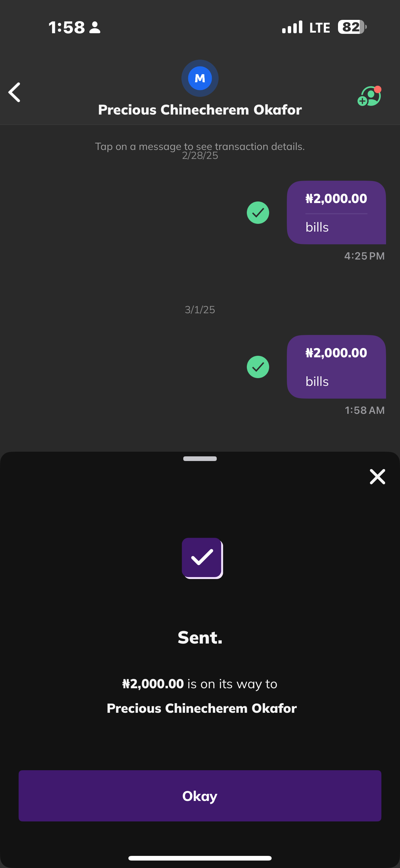The width and height of the screenshot is (400, 868).
Task: Tap the back arrow icon
Action: pos(15,92)
